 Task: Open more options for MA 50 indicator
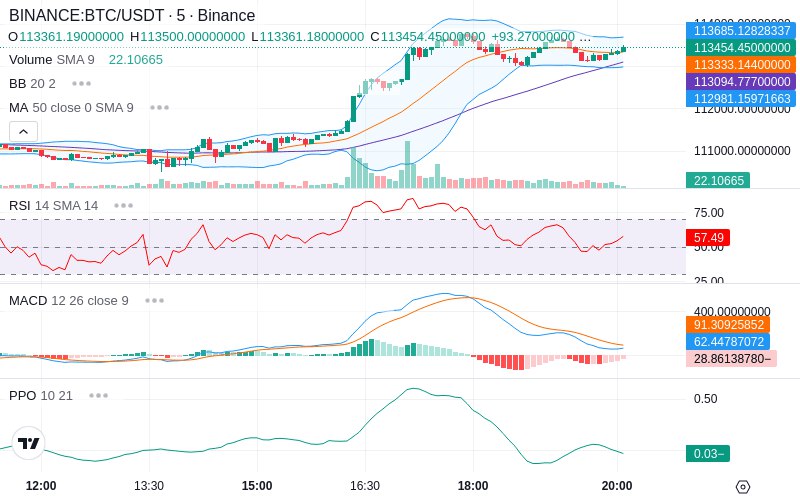click(160, 108)
